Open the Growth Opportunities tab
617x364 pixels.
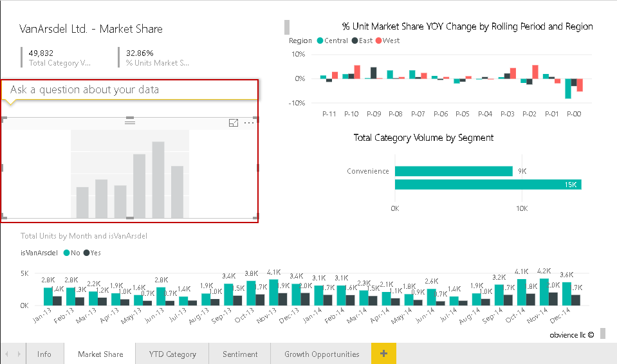(x=322, y=354)
